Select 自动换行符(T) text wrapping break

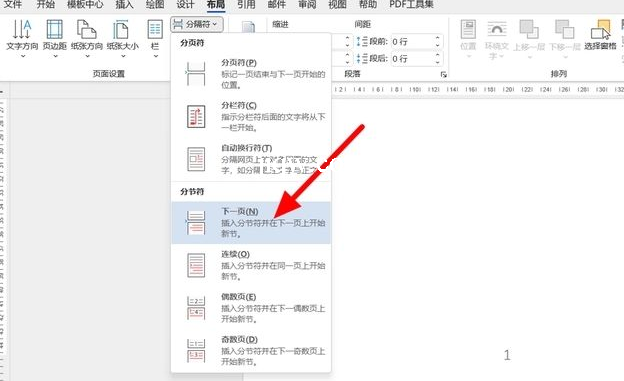[x=251, y=159]
